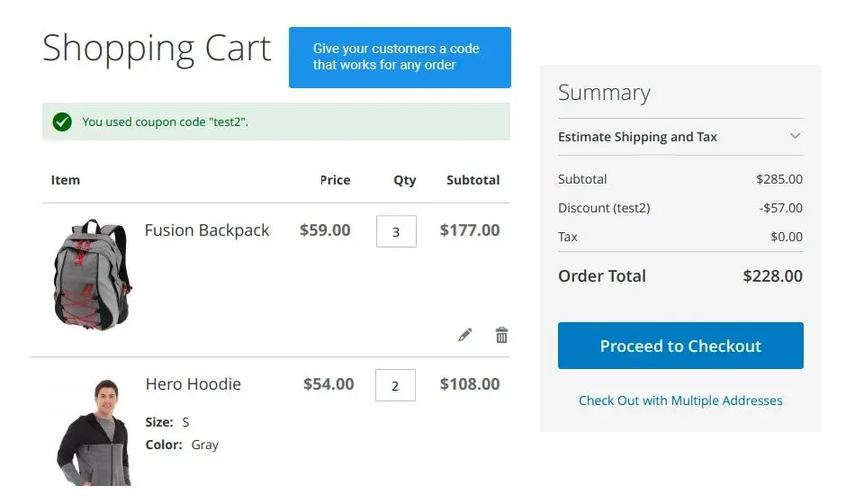Screen dimensions: 846x504
Task: Click the Summary heading
Action: 604,93
